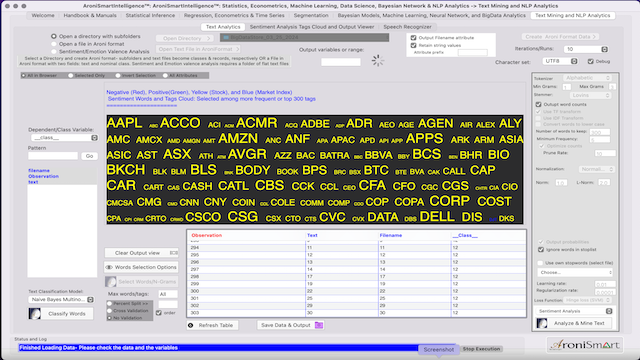Click the __Class__ column header
Viewport: 640px width, 360px height.
coord(465,235)
